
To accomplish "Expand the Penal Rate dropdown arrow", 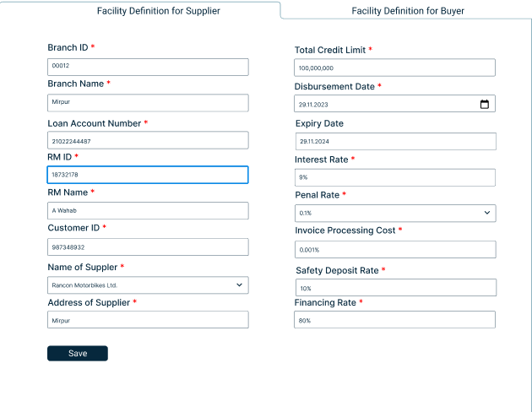I will (487, 213).
